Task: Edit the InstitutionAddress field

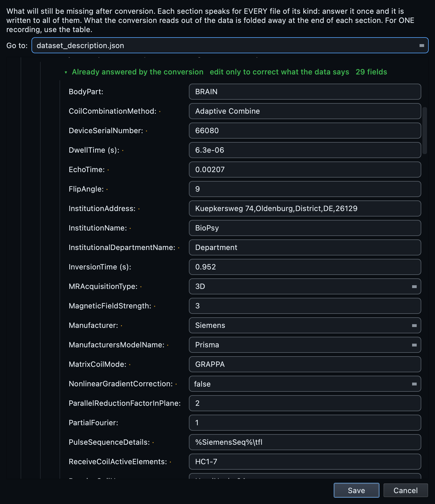Action: pos(305,208)
